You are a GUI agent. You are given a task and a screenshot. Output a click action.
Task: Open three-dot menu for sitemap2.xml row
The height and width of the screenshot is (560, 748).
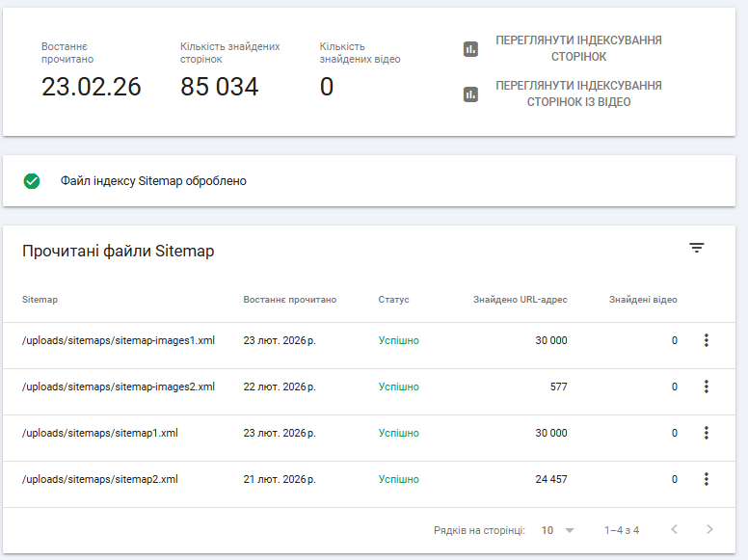pyautogui.click(x=706, y=479)
